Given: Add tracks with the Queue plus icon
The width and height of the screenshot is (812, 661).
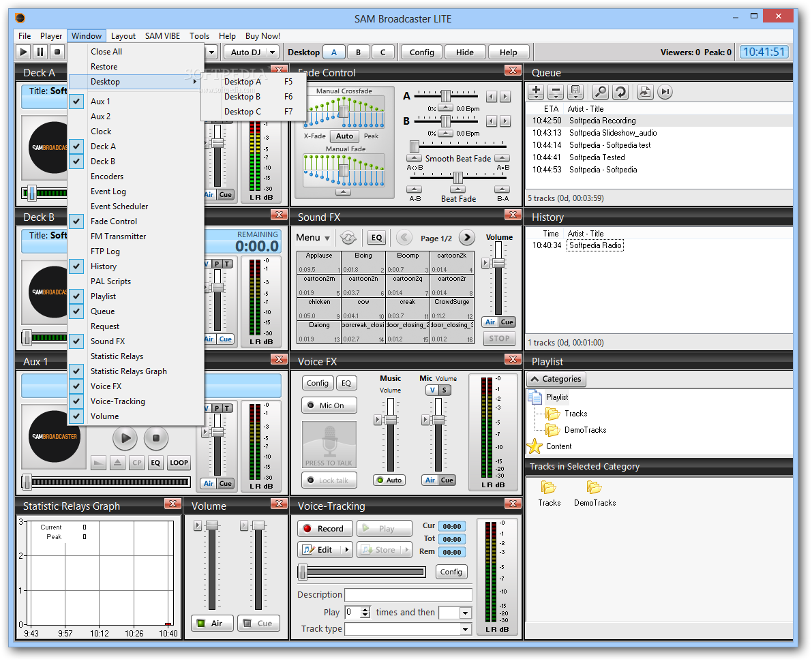Looking at the screenshot, I should click(537, 91).
